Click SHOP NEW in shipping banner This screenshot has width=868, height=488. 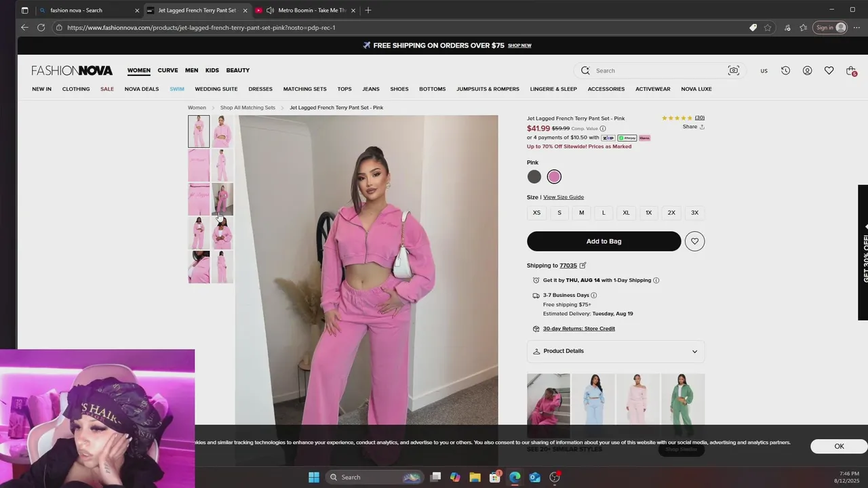(519, 45)
